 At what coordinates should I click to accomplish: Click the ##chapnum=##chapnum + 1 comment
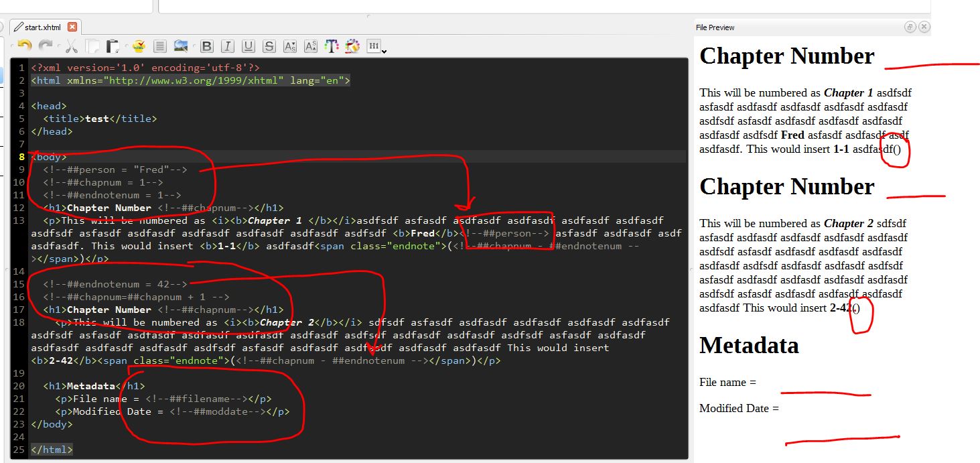point(137,297)
